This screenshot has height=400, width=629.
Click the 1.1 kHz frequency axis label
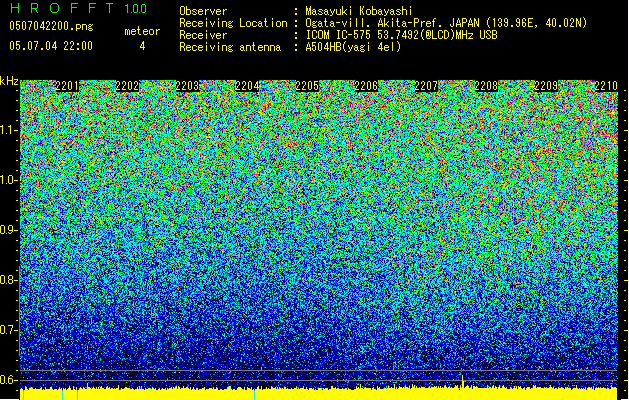9,130
